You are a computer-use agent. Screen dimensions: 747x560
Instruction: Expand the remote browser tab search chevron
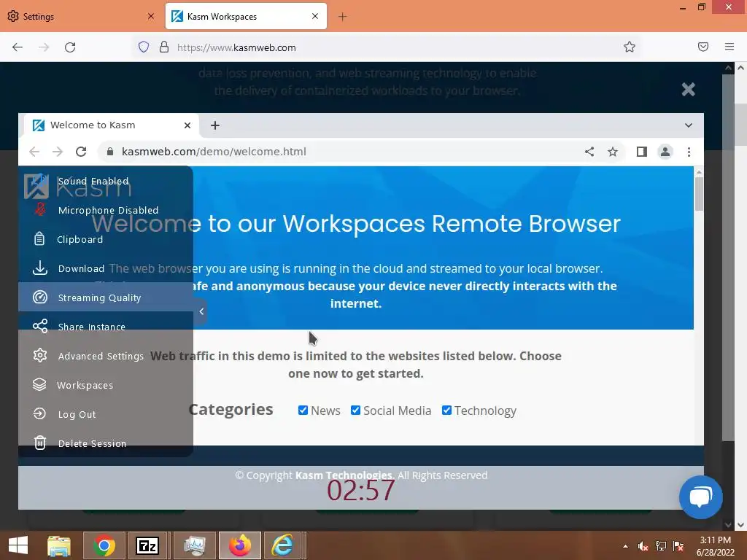(689, 125)
